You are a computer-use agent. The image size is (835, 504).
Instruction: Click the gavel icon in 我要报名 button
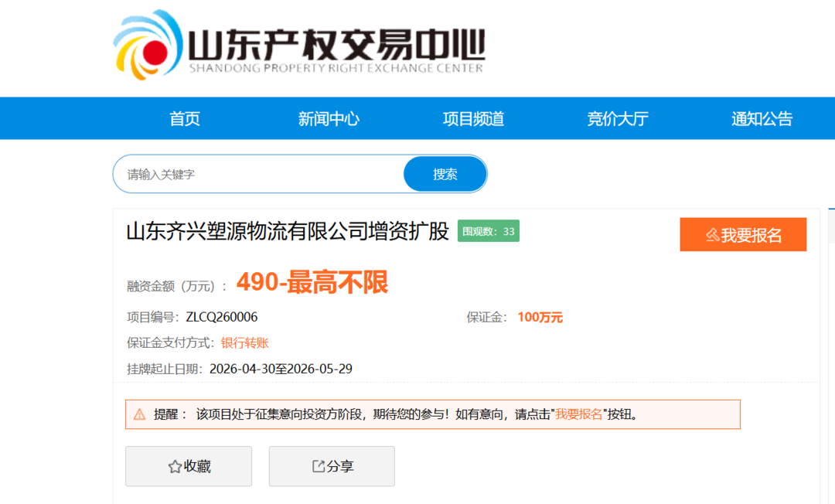pos(713,235)
